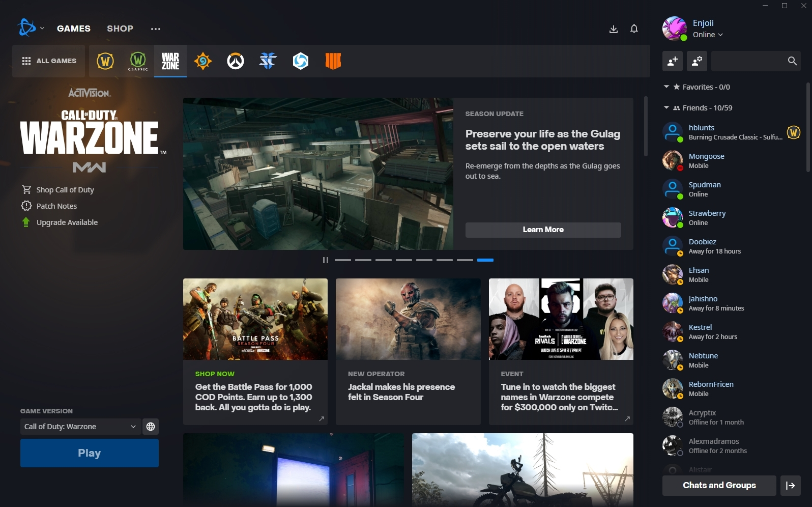Select the WoW Classic game icon

coord(138,61)
